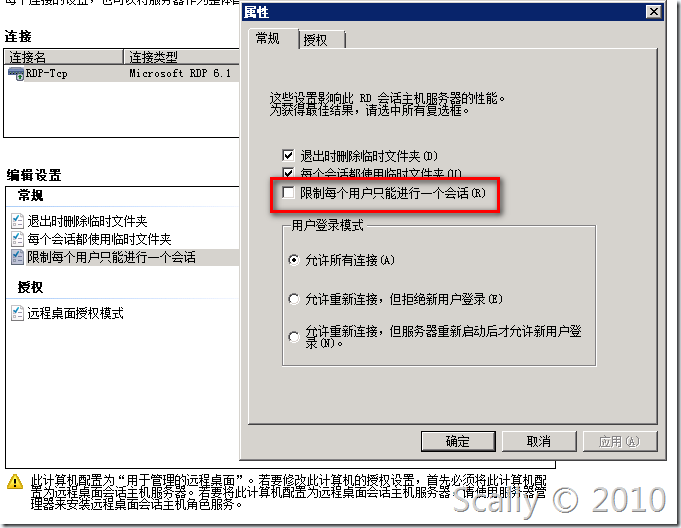Toggle 每个会话都使用临时文件夹 checkbox
Image resolution: width=681 pixels, height=528 pixels.
tap(288, 172)
